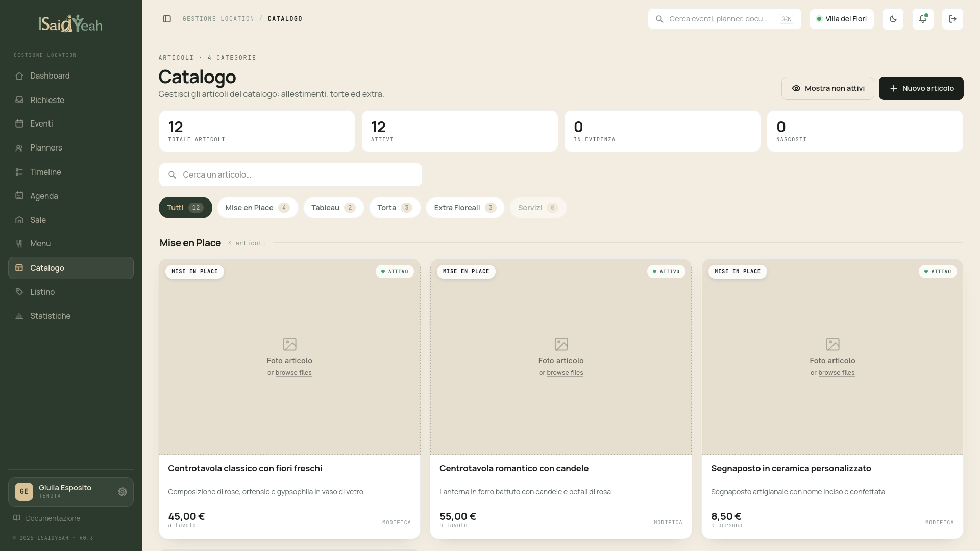
Task: Browse files for Segnaposto in ceramica photo
Action: (837, 373)
